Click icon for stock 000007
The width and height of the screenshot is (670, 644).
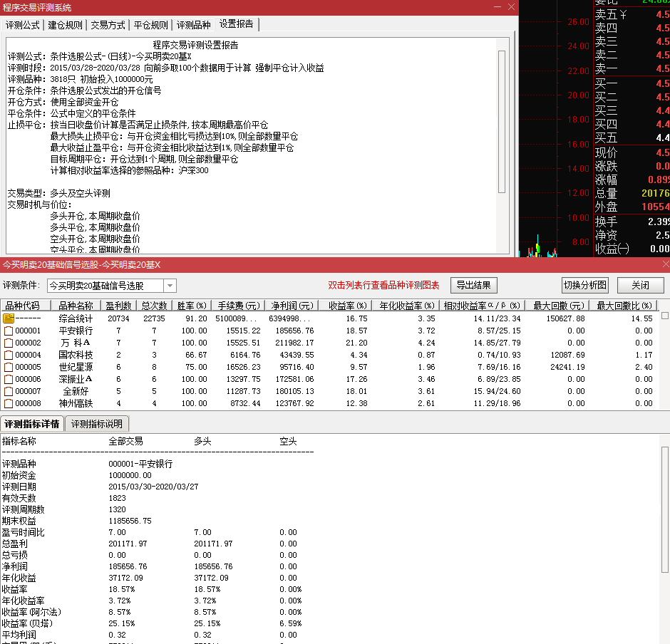click(9, 391)
